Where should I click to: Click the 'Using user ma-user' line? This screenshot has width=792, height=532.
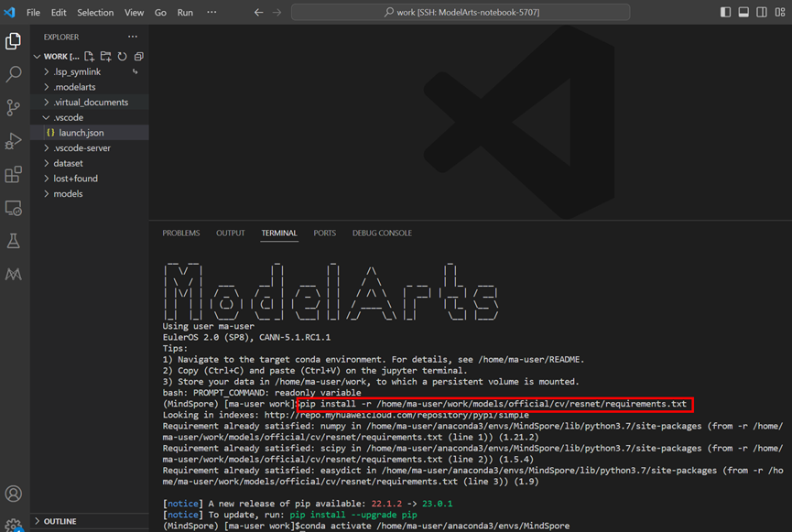click(x=208, y=326)
